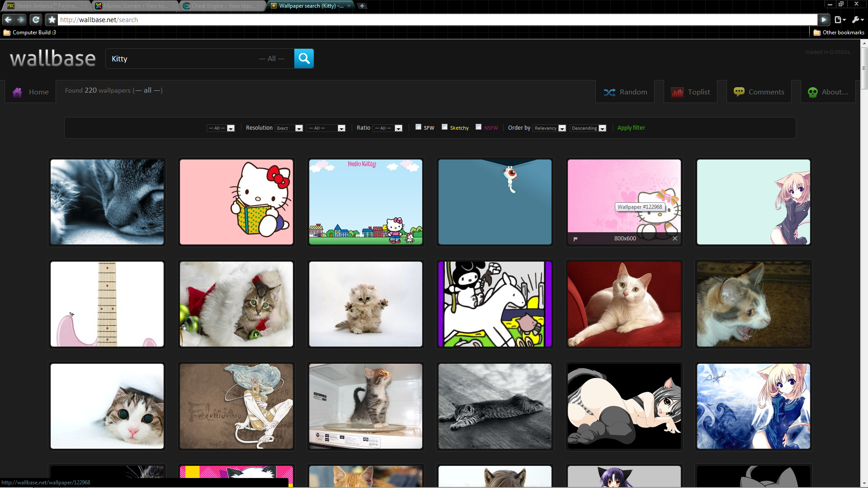Screen dimensions: 868x488
Task: Open sleeping gray cat wallpaper thumbnail
Action: click(107, 202)
